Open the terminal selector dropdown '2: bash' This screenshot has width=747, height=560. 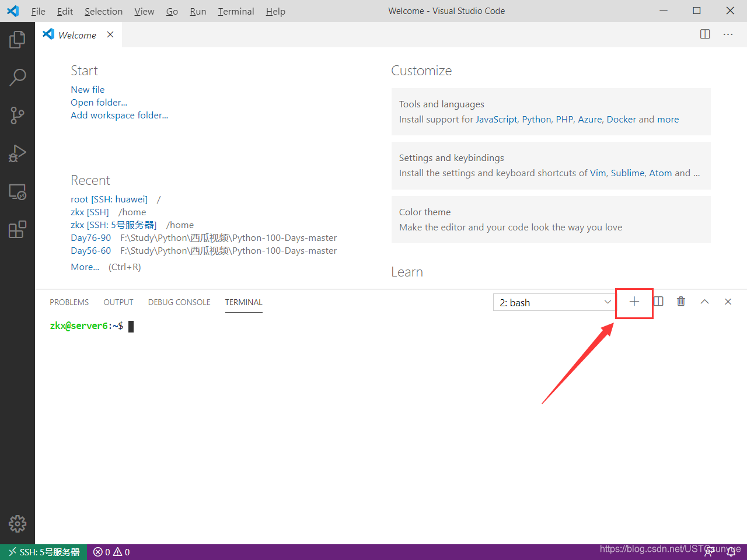click(554, 302)
